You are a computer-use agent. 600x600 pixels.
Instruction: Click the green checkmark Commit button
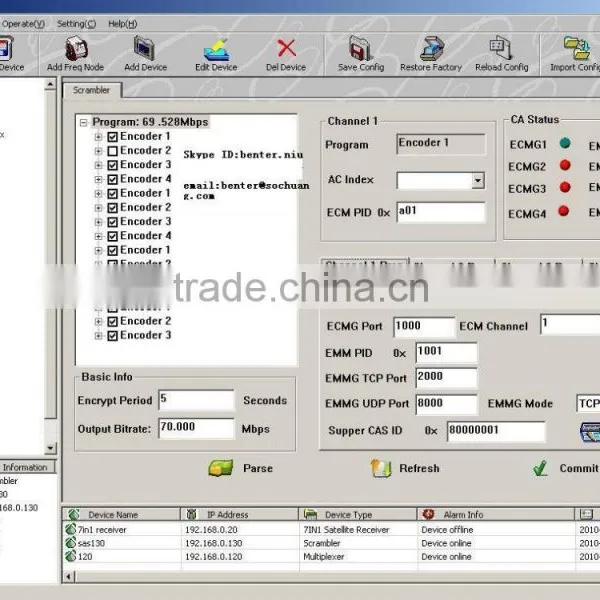540,468
